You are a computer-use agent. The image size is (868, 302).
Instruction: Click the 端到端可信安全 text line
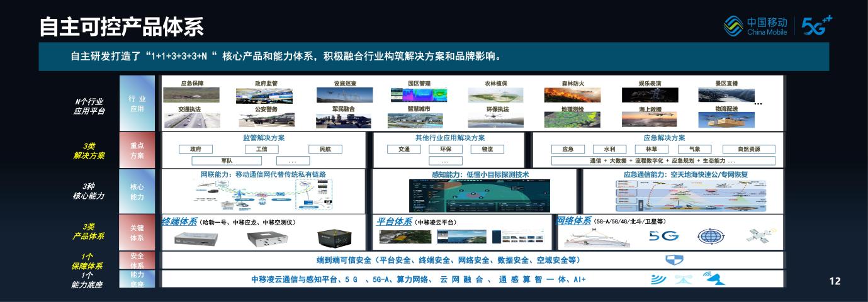(x=448, y=260)
